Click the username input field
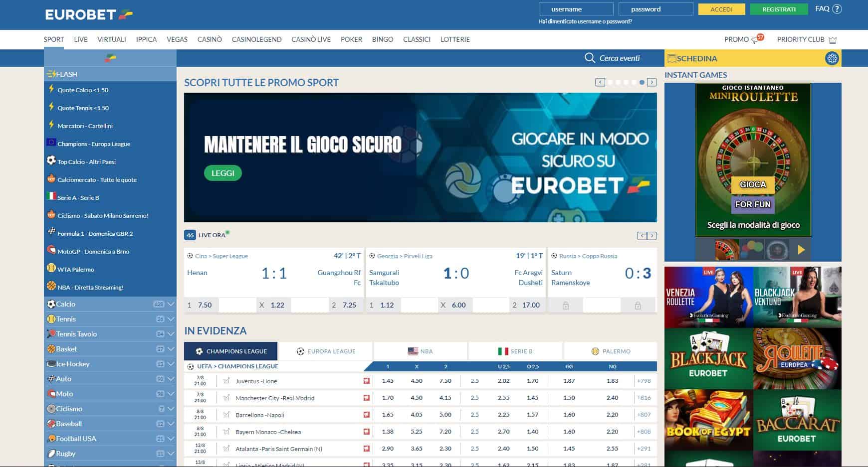 tap(576, 9)
